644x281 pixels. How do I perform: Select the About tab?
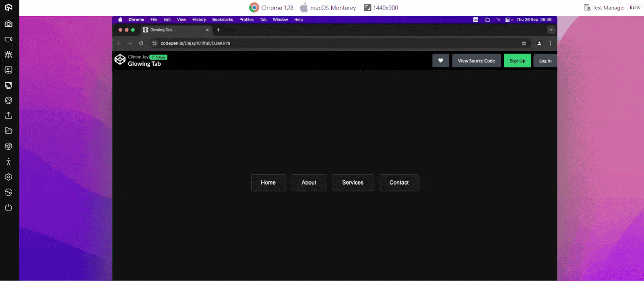[x=309, y=183]
